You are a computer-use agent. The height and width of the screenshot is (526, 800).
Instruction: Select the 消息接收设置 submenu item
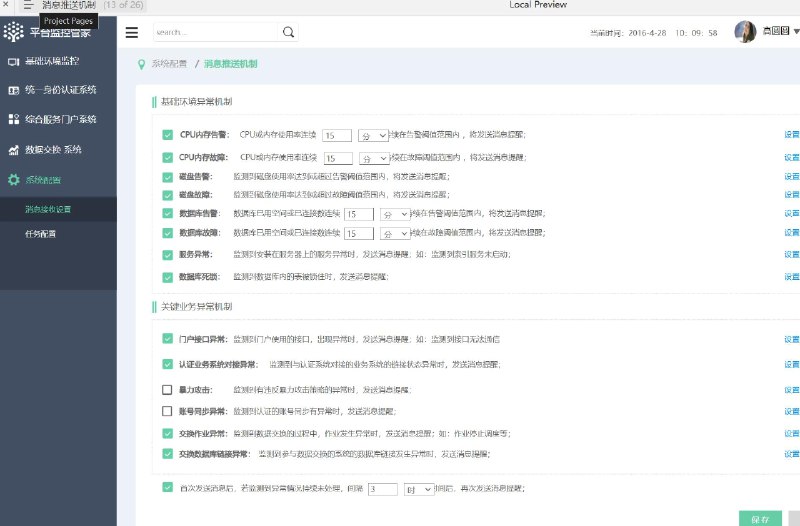pyautogui.click(x=58, y=209)
